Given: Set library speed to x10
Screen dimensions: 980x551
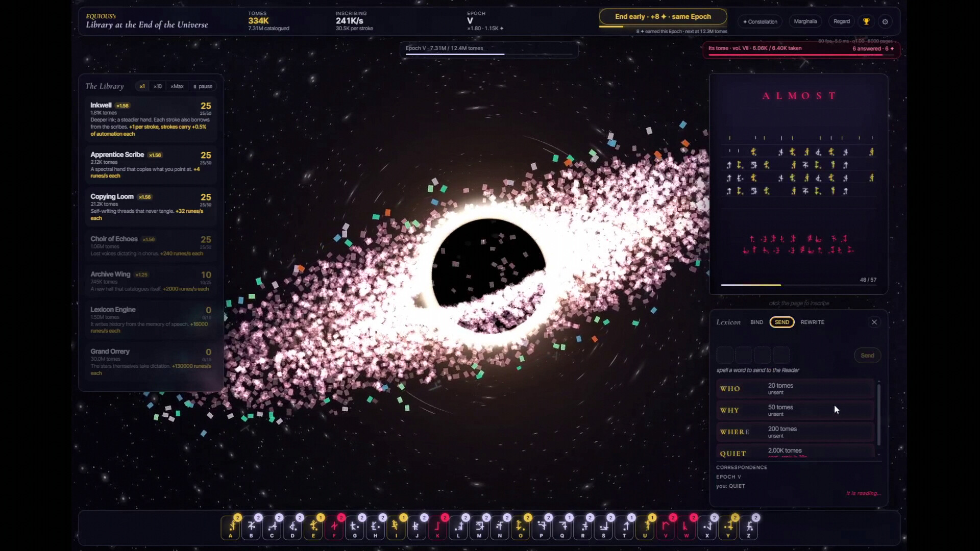Looking at the screenshot, I should (158, 86).
